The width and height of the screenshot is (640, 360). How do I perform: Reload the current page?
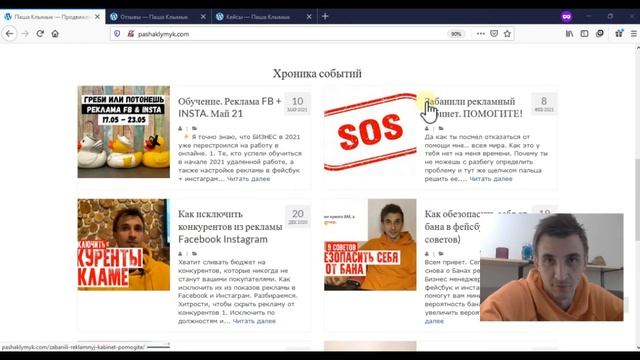[40, 34]
